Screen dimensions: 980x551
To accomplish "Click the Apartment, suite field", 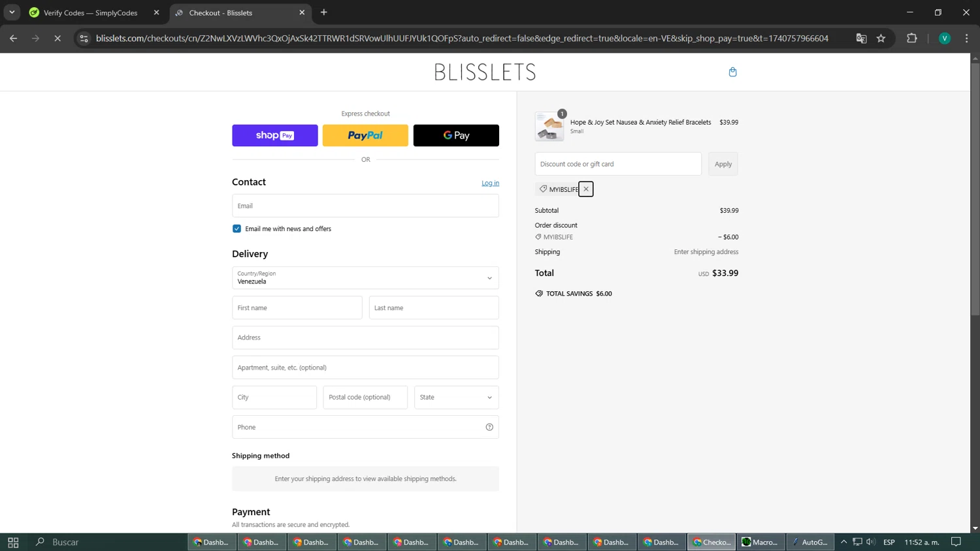I will coord(365,368).
